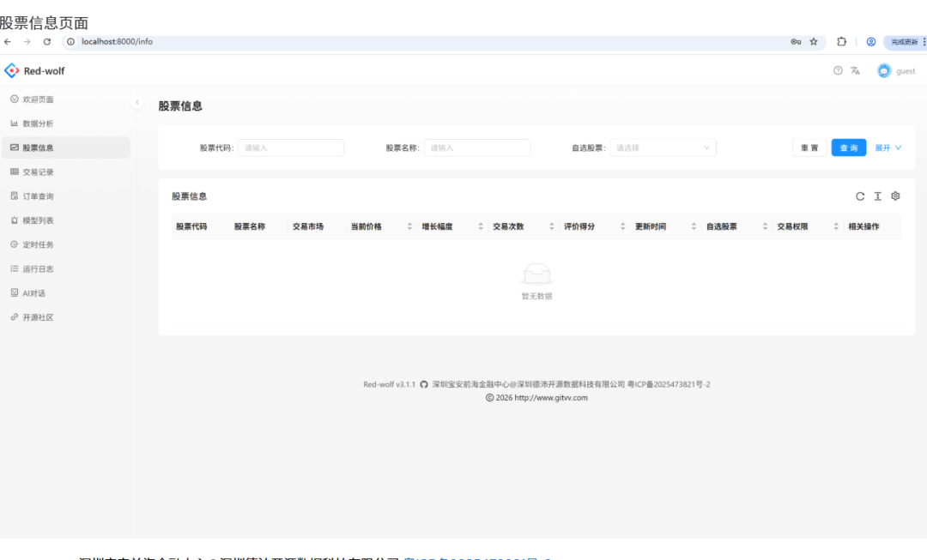The height and width of the screenshot is (560, 927).
Task: Click the 股票代码 column header
Action: pyautogui.click(x=191, y=227)
